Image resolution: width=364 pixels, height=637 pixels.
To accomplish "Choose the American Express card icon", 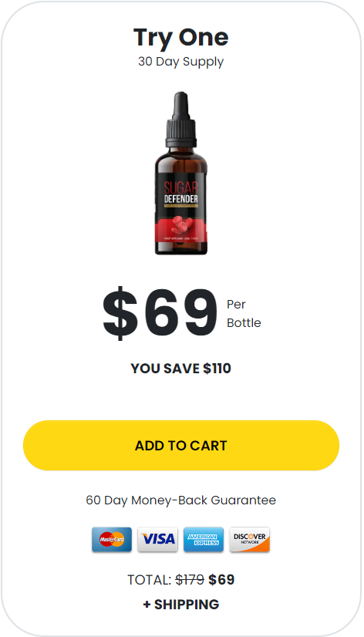I will 204,540.
